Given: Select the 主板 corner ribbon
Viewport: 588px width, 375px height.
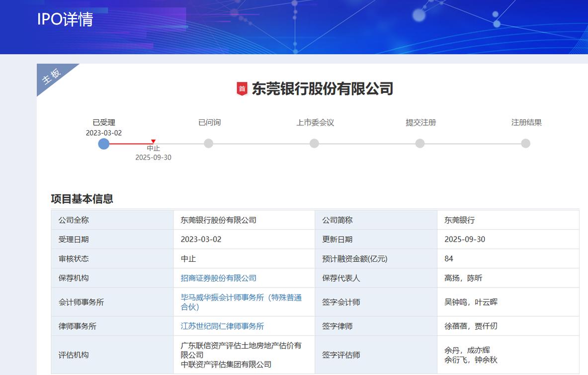Looking at the screenshot, I should pyautogui.click(x=51, y=77).
